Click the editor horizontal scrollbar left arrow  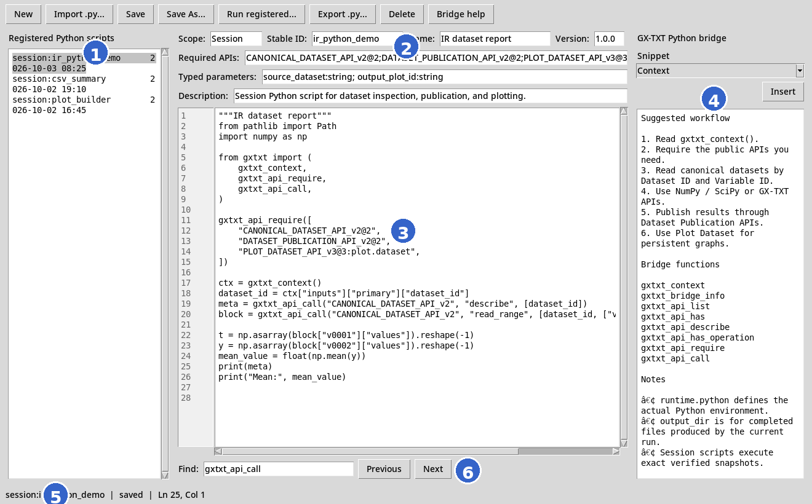coord(218,451)
